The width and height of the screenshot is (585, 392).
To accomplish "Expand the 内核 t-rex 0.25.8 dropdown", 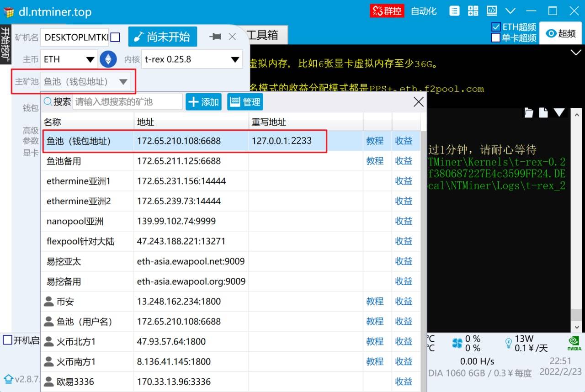I will pyautogui.click(x=191, y=59).
